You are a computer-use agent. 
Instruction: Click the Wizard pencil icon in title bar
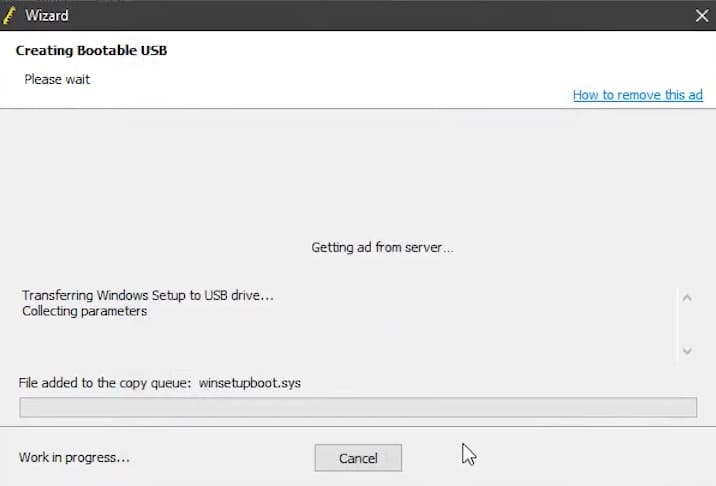(x=10, y=15)
